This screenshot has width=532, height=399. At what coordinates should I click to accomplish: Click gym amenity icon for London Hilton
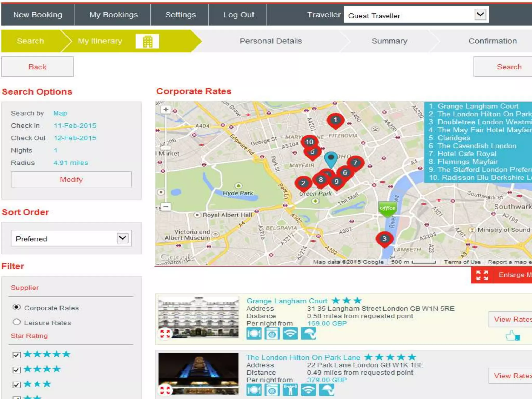pos(290,390)
